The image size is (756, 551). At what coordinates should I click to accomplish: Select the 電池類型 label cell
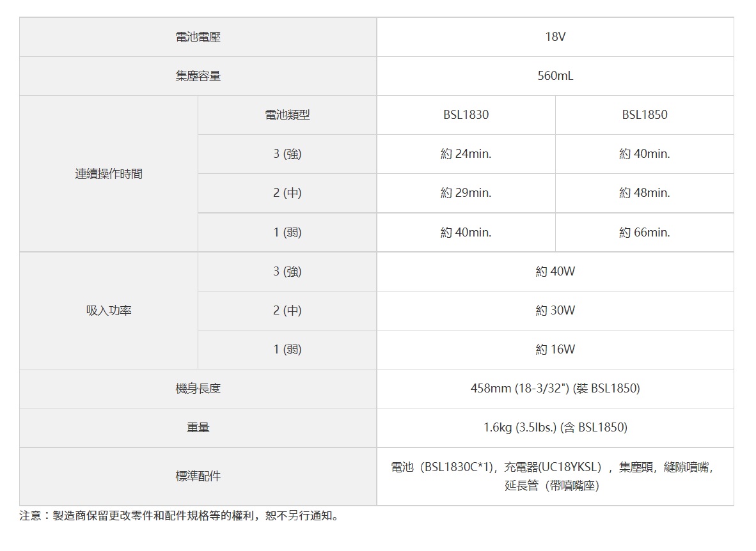(x=287, y=115)
